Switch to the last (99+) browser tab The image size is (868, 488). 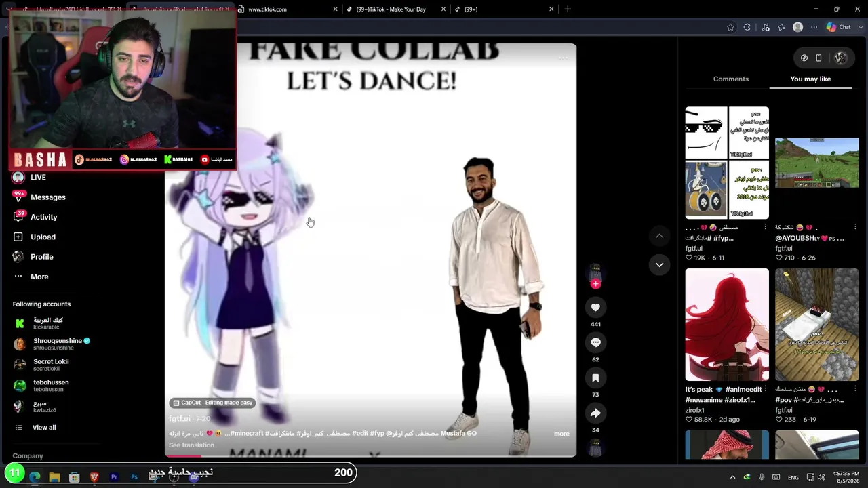point(504,9)
